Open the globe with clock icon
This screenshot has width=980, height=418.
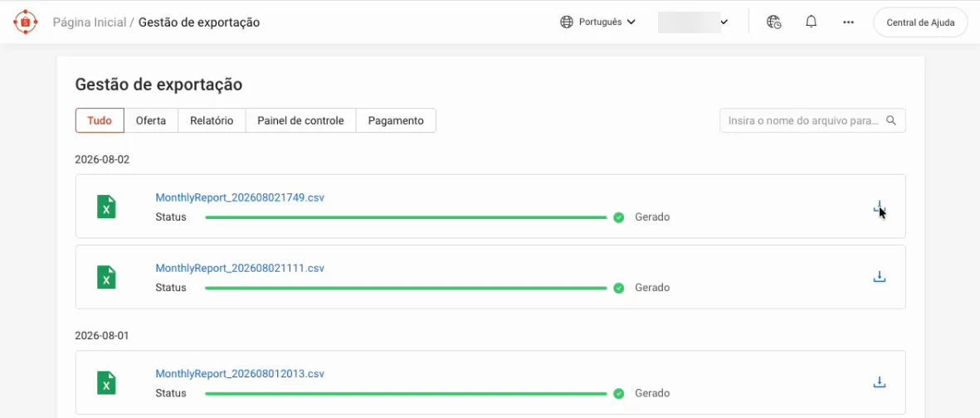(x=773, y=22)
